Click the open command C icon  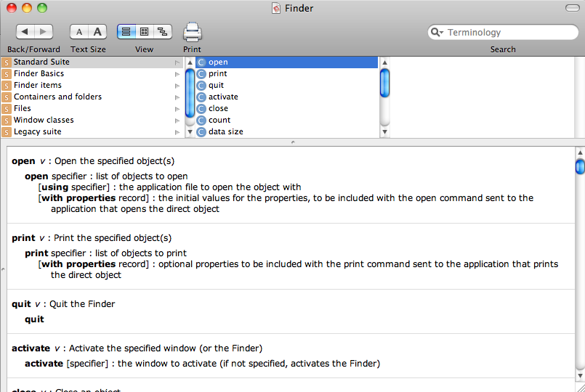click(x=201, y=62)
